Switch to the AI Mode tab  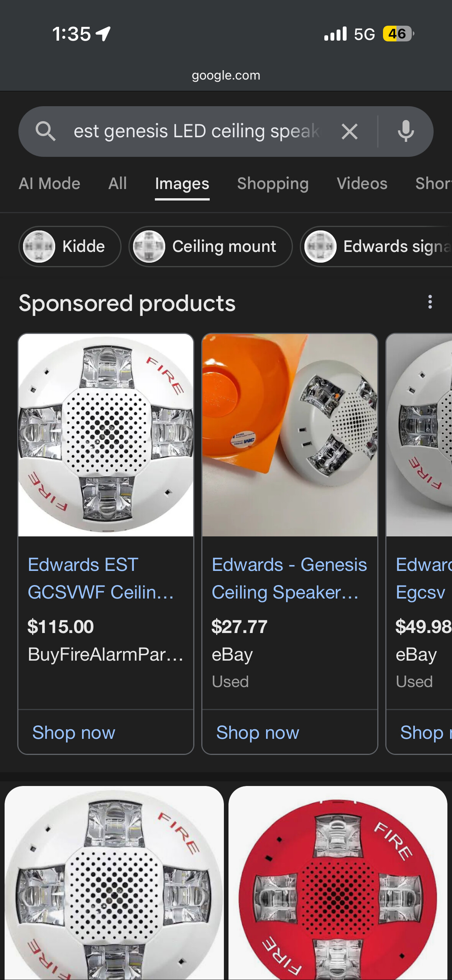point(49,184)
